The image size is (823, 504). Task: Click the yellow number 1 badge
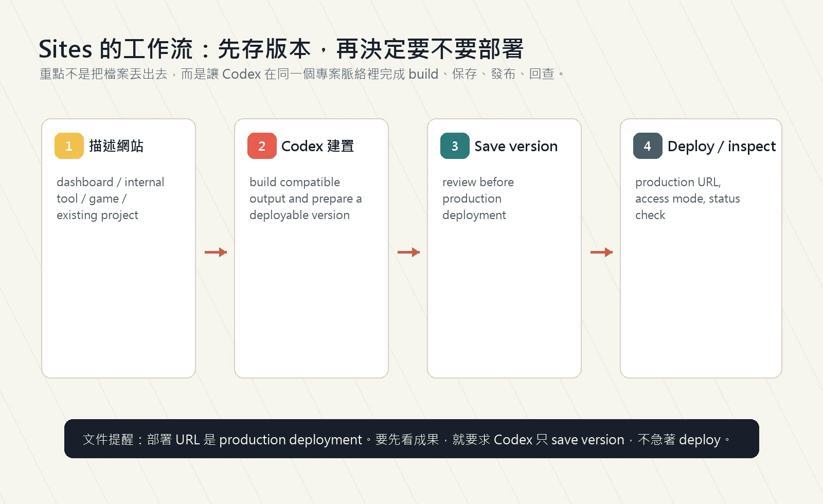pyautogui.click(x=69, y=146)
